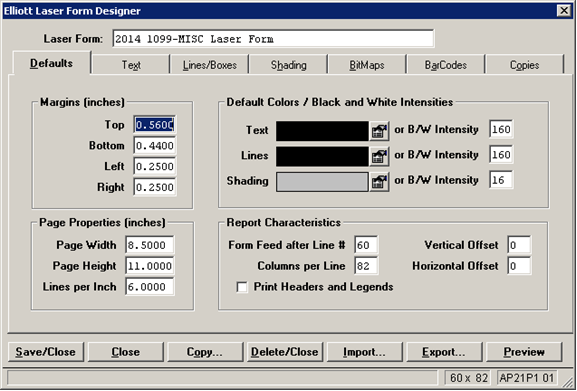577x391 pixels.
Task: Focus the Laser Form name field
Action: tap(273, 39)
